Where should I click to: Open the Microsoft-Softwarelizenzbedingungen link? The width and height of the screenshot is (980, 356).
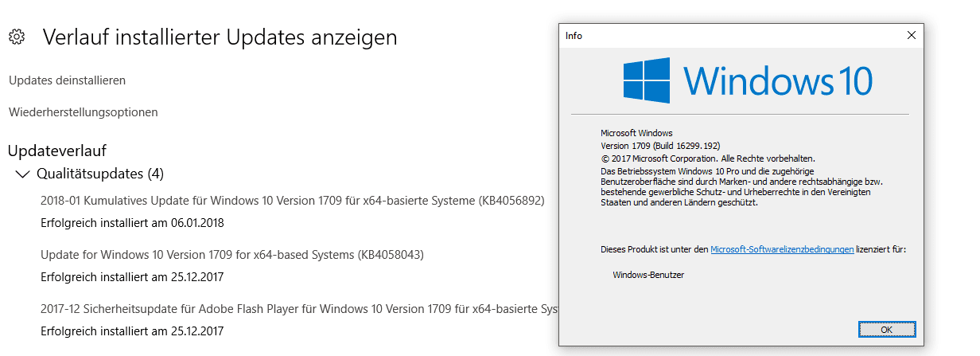[782, 249]
